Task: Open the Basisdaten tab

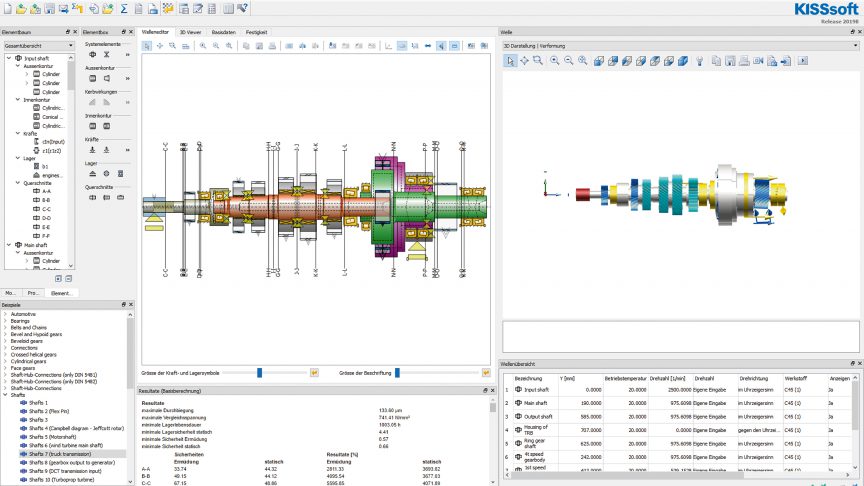Action: click(224, 33)
